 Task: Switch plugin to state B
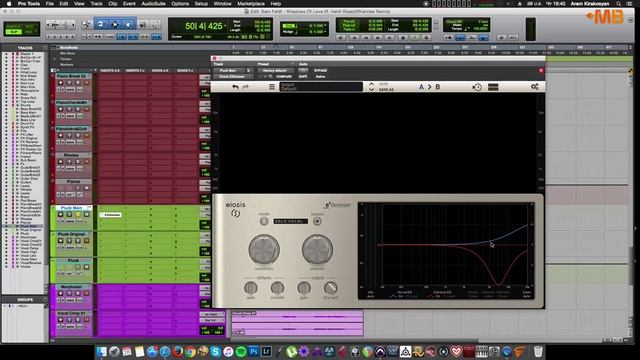pyautogui.click(x=438, y=87)
